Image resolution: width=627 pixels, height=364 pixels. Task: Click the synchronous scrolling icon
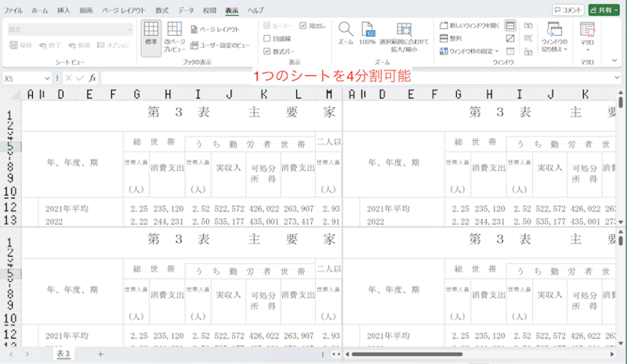528,38
